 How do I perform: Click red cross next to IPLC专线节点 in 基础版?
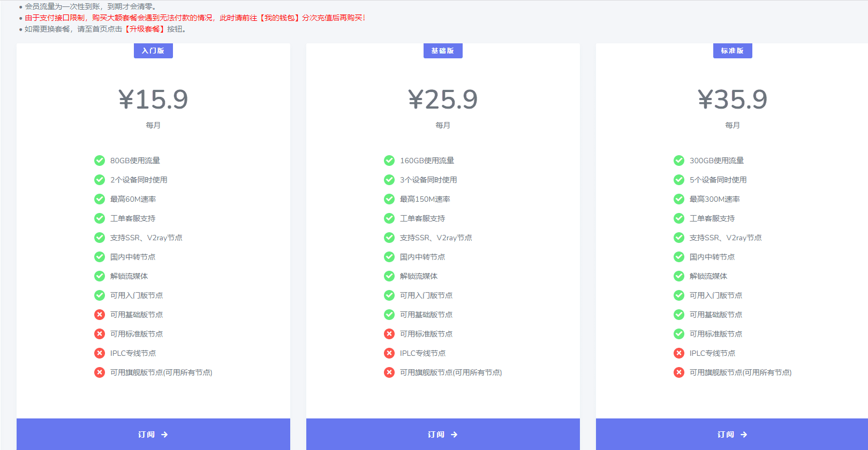(389, 353)
